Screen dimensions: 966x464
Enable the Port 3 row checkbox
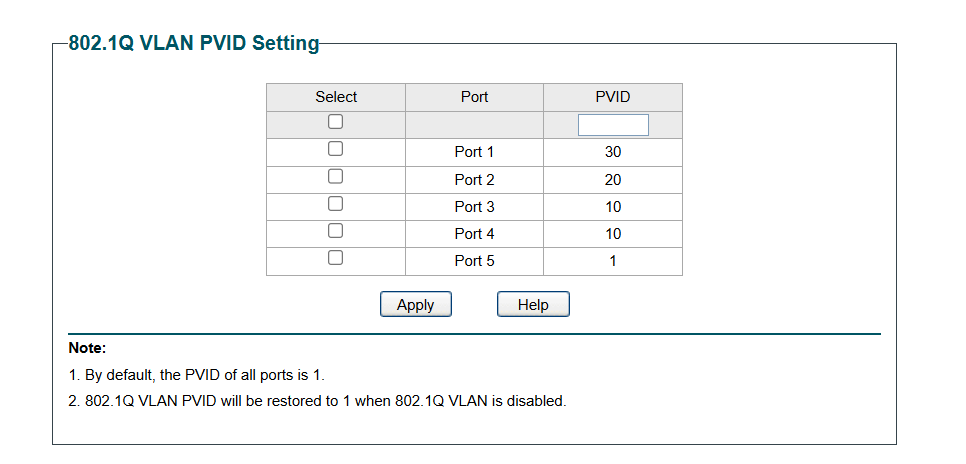click(x=335, y=203)
